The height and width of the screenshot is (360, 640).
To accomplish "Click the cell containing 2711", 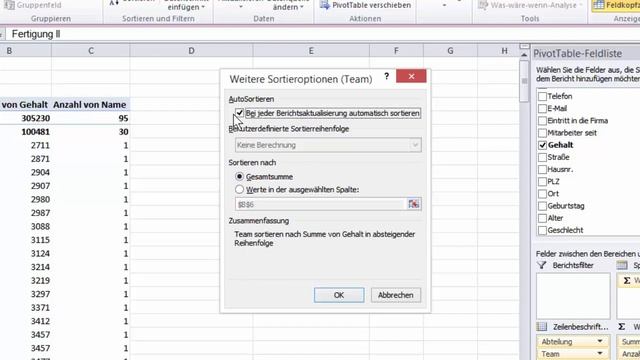I will 26,145.
